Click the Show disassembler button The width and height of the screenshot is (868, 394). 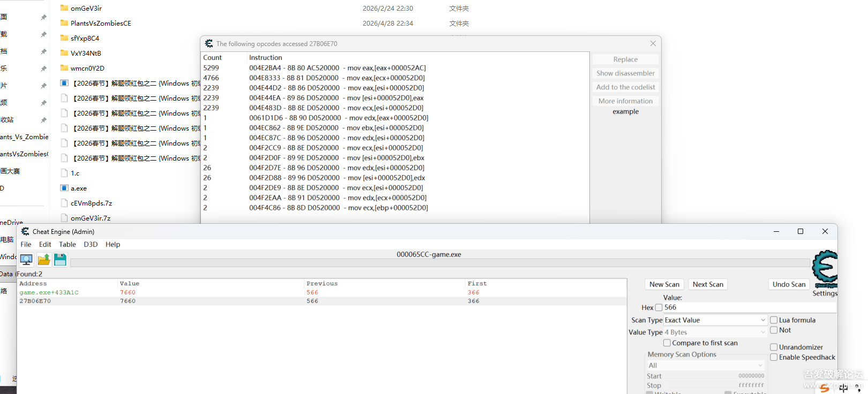(625, 73)
